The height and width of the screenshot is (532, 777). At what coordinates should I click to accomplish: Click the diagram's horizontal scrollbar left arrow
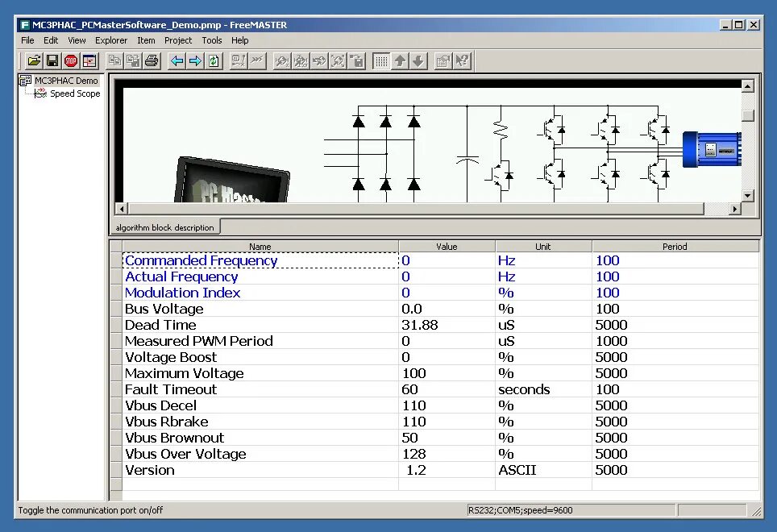122,209
